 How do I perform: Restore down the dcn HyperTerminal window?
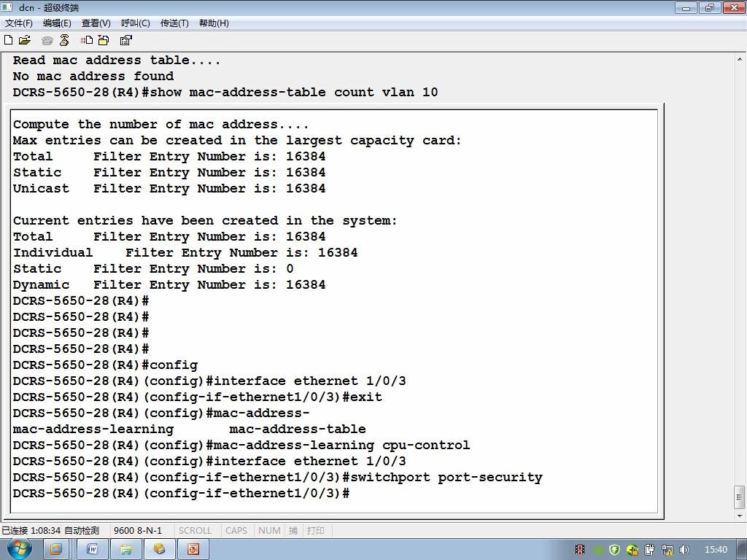(710, 7)
